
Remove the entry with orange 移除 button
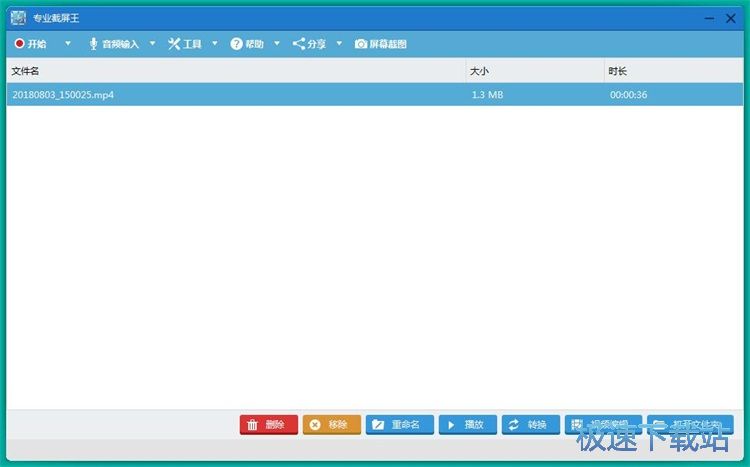(x=332, y=424)
